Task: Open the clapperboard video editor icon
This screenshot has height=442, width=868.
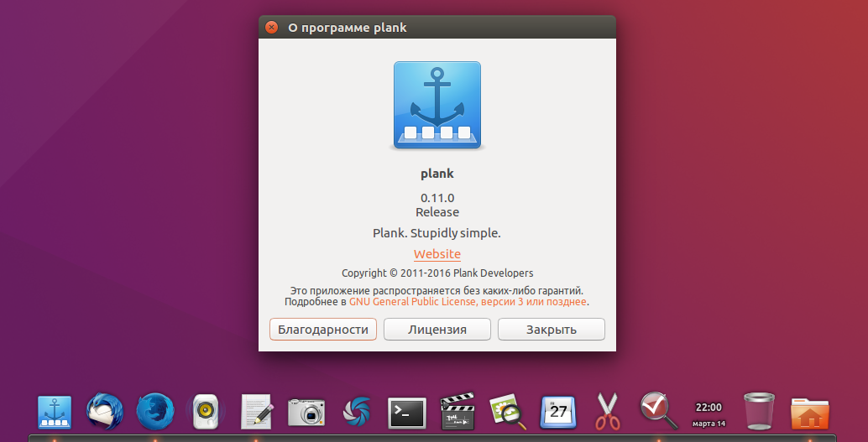Action: [458, 412]
